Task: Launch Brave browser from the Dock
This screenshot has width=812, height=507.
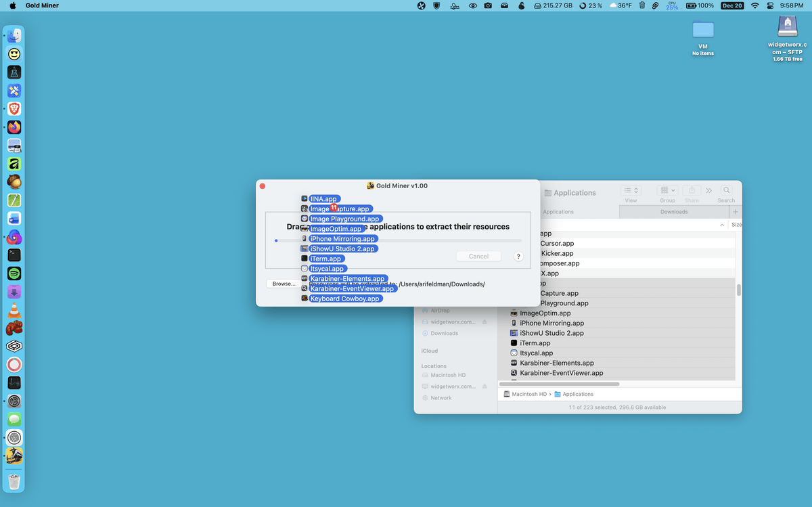Action: [14, 109]
